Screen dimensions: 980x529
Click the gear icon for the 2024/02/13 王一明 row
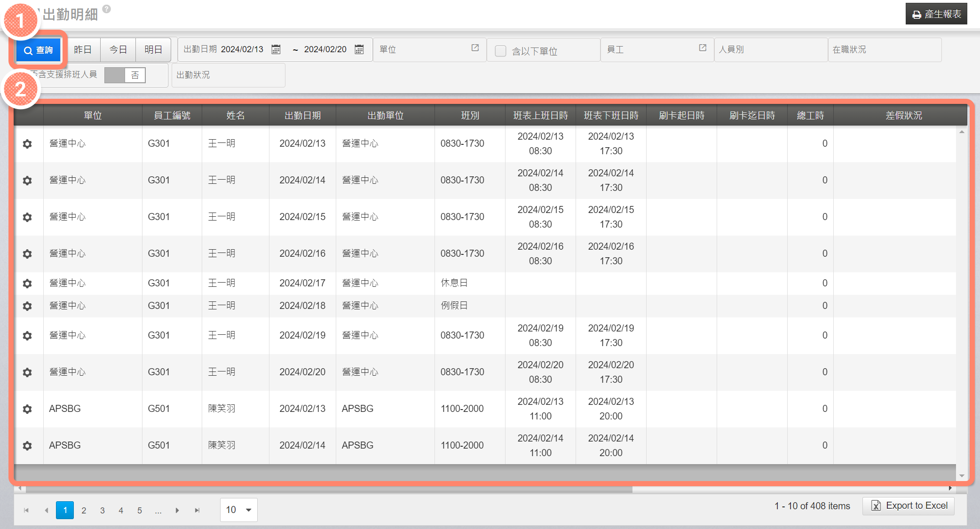click(27, 144)
